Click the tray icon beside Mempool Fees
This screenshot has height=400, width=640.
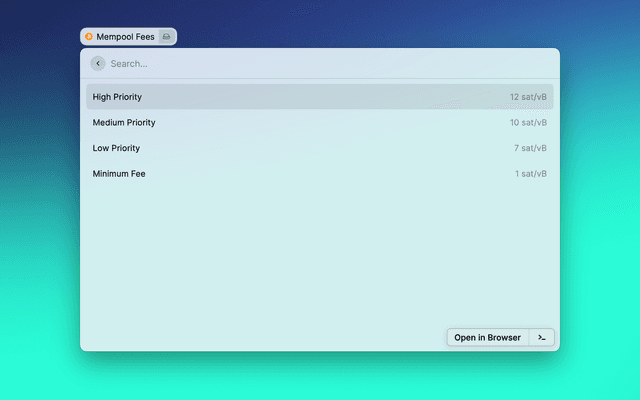167,37
